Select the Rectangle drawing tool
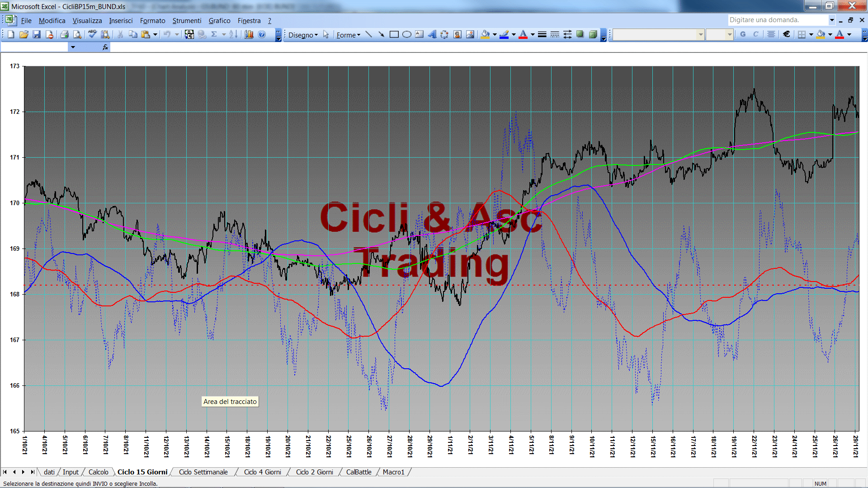Image resolution: width=868 pixels, height=488 pixels. tap(394, 34)
